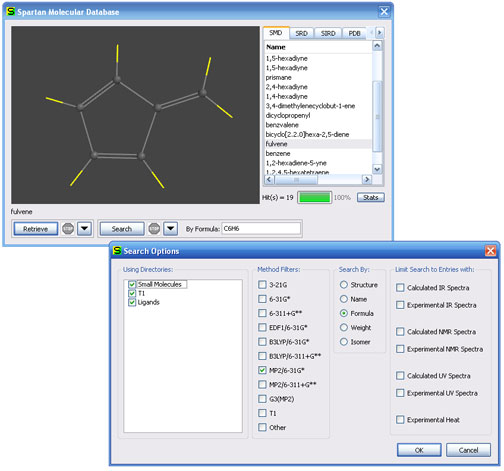Enable the Other method filter

point(262,427)
